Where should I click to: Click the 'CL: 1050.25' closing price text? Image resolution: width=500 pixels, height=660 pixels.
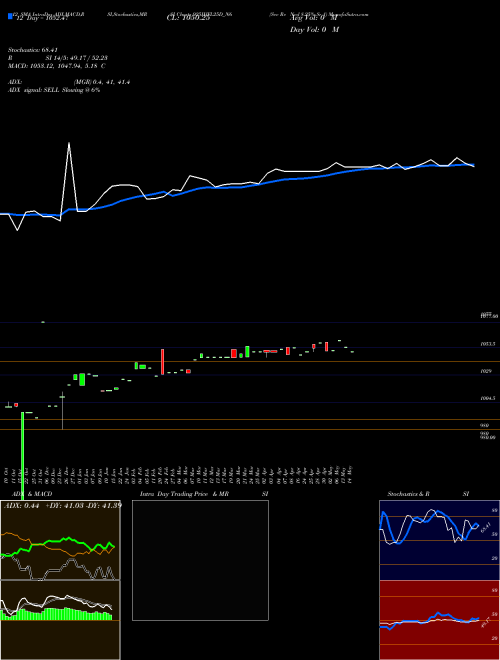189,19
